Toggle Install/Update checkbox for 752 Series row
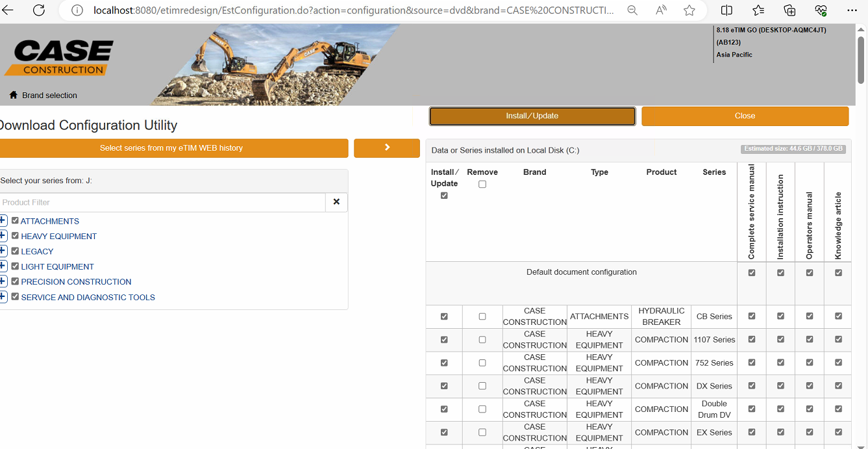 (x=444, y=363)
